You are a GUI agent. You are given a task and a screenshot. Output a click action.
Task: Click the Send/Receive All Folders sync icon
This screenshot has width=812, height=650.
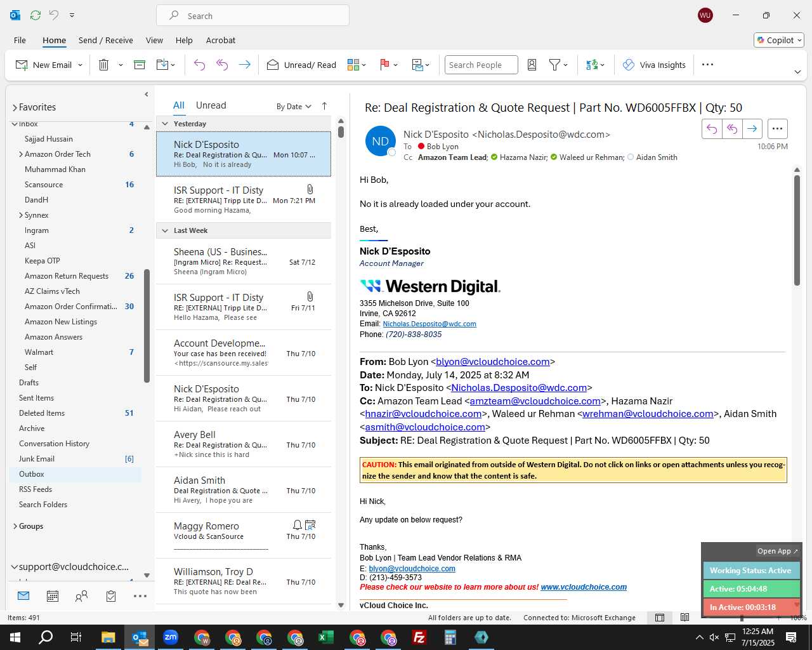36,15
